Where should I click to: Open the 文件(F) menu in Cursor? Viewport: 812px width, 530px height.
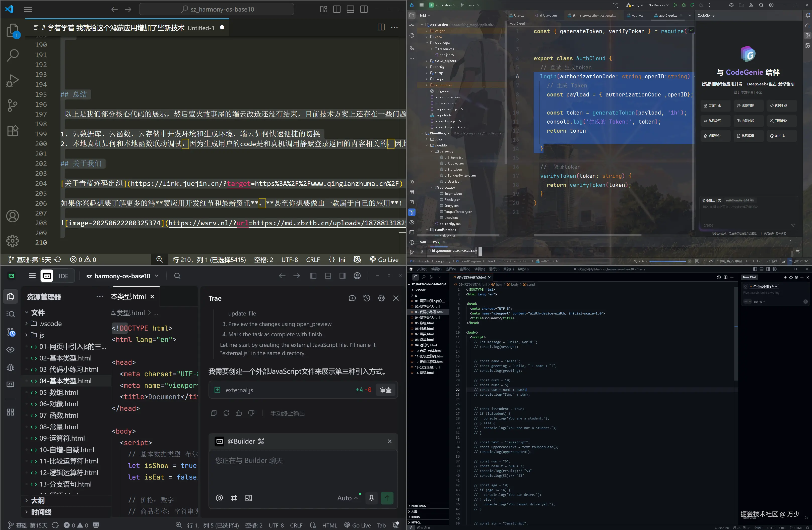click(x=422, y=269)
